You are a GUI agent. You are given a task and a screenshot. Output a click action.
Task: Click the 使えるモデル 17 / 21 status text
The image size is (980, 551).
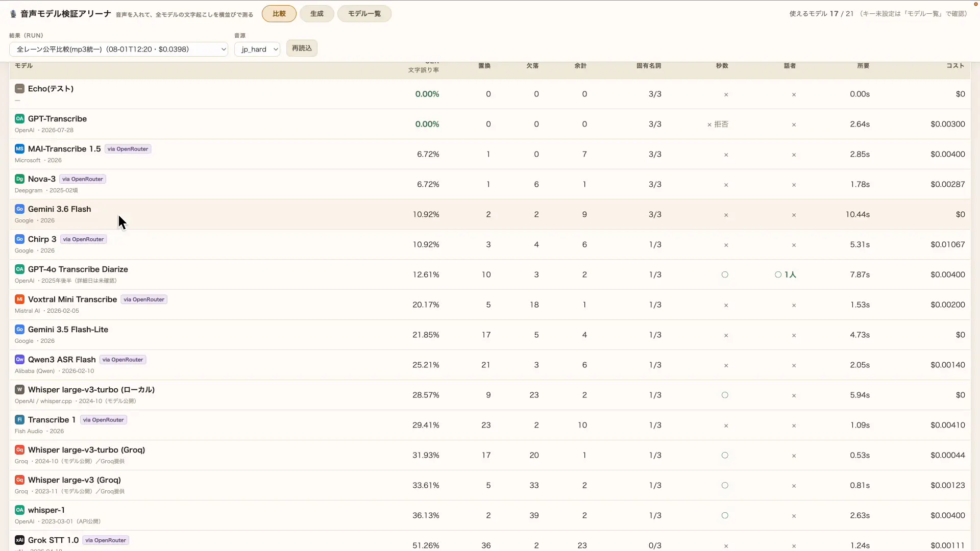click(821, 14)
